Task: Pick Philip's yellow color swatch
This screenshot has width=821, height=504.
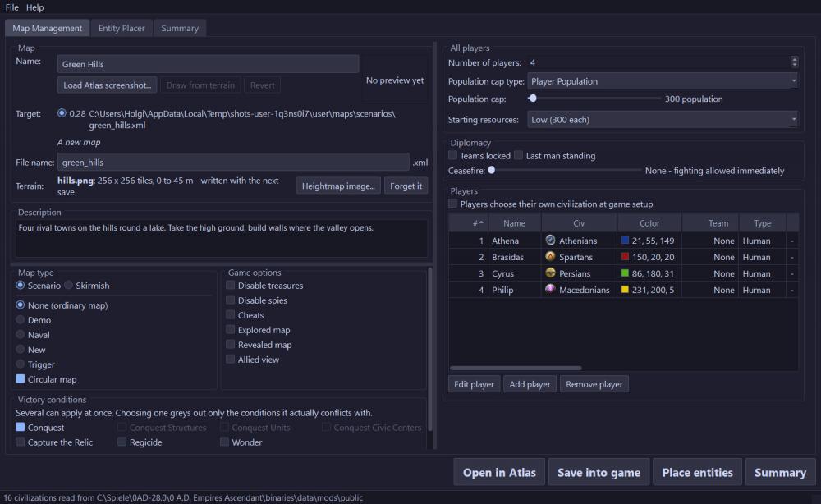Action: click(x=625, y=290)
